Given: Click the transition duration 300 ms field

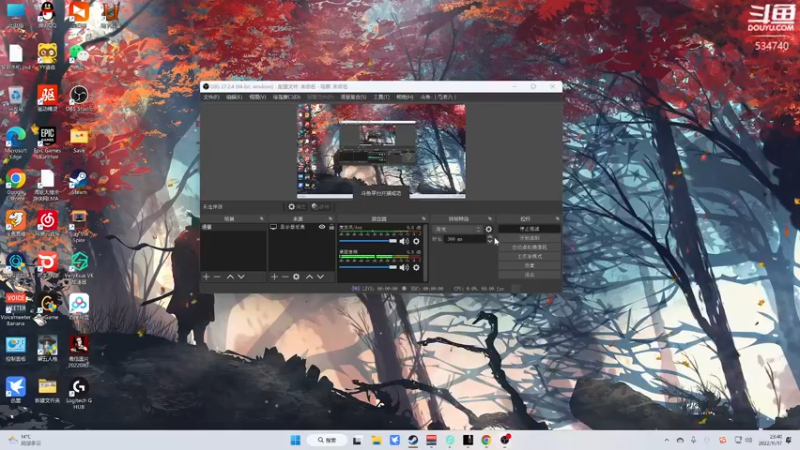Looking at the screenshot, I should 464,239.
